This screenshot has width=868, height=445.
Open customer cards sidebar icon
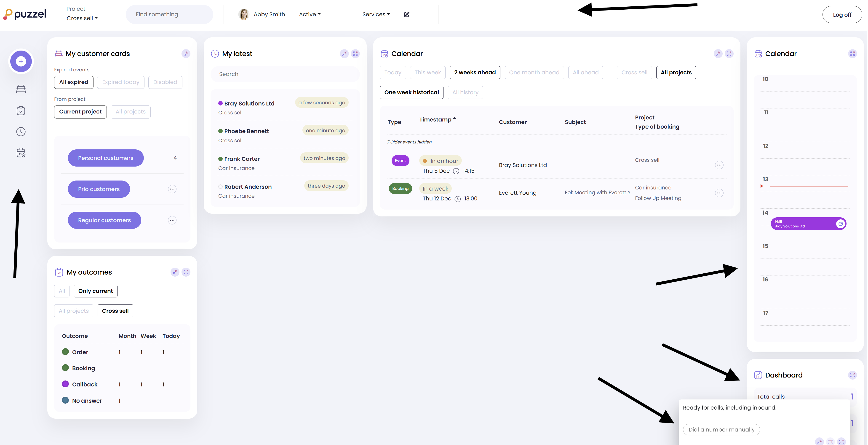point(21,89)
